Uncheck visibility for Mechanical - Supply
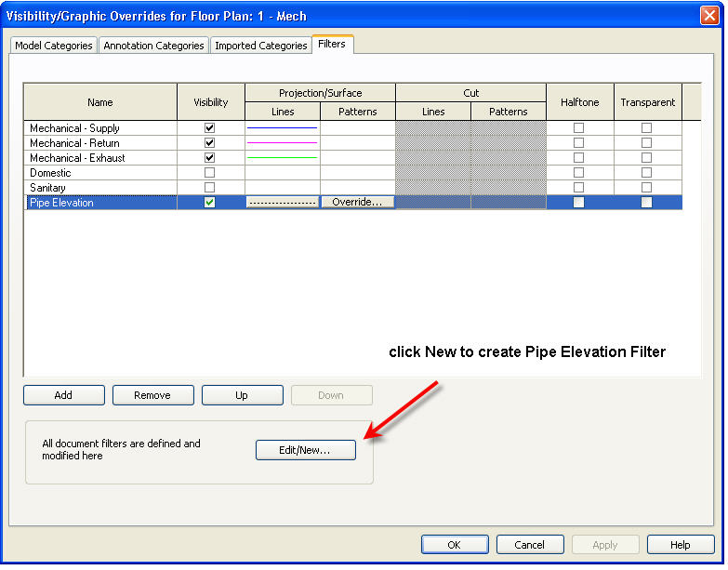Screen dimensions: 728x570 tap(210, 127)
